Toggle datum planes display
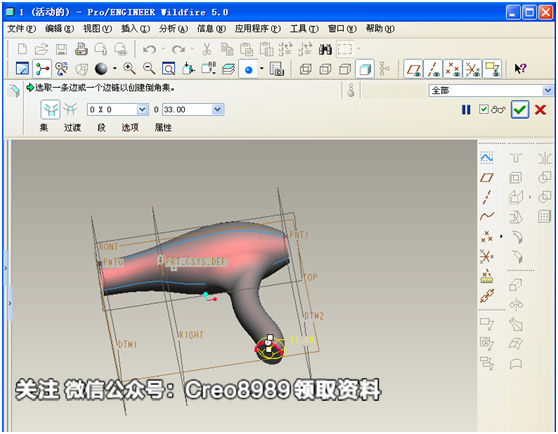Screen dimensions: 558x434 coord(413,69)
